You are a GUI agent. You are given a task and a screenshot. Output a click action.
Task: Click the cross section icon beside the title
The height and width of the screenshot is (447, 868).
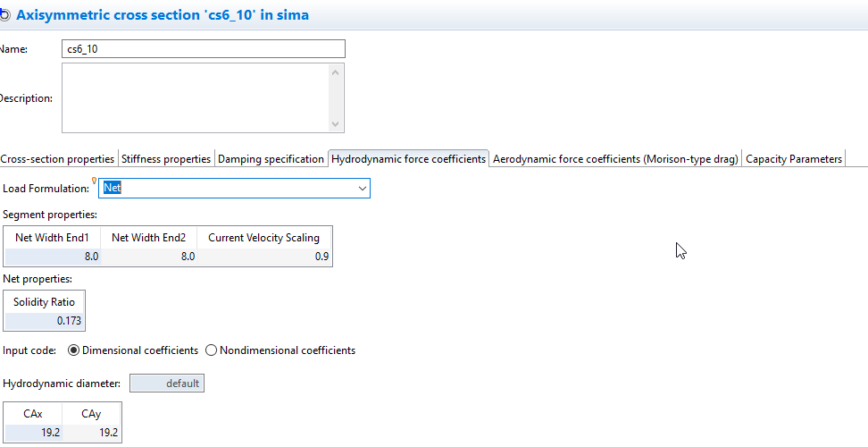[x=4, y=15]
